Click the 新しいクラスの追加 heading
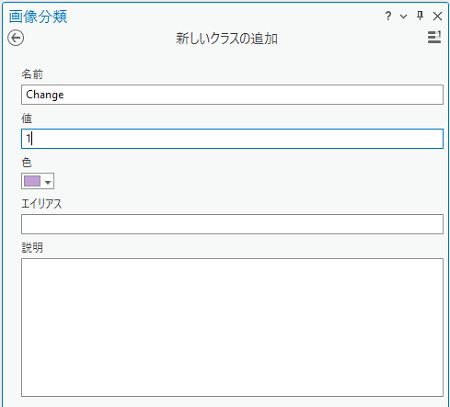Image resolution: width=450 pixels, height=407 pixels. tap(227, 39)
